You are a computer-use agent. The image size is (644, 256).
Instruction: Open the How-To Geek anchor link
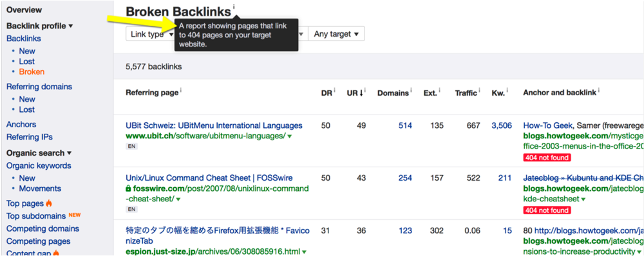[x=548, y=125]
